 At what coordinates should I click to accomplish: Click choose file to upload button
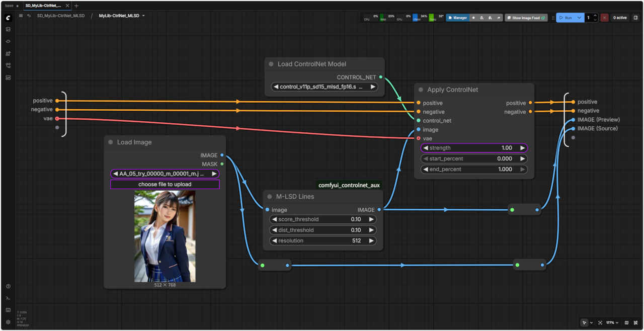(165, 185)
